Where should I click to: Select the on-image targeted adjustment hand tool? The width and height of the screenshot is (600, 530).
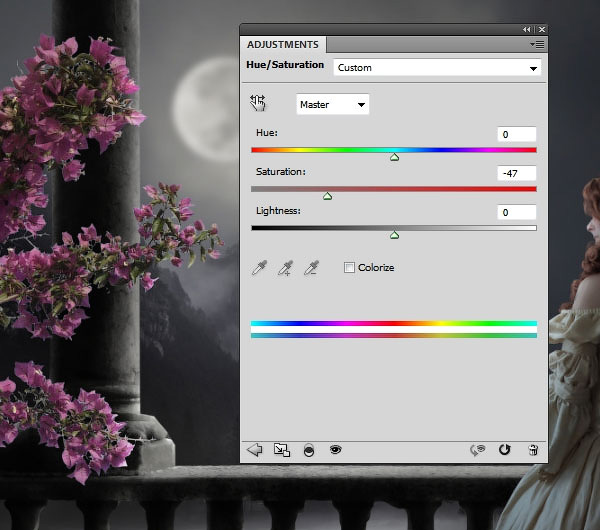[258, 103]
